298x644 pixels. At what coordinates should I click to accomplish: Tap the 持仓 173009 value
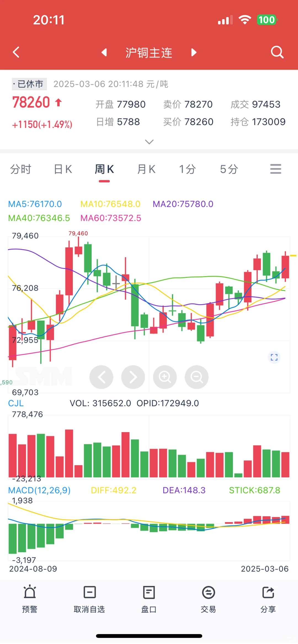(258, 122)
